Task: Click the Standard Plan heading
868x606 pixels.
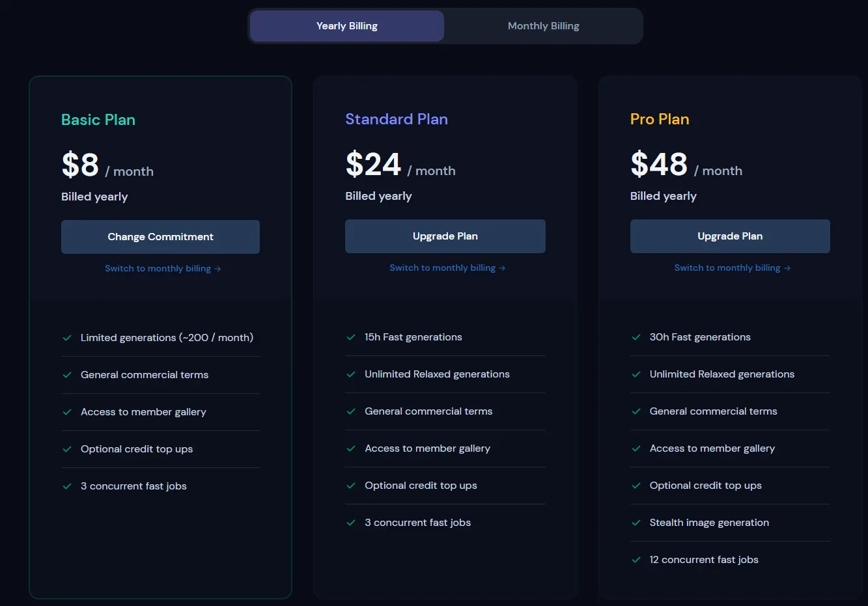Action: click(397, 119)
